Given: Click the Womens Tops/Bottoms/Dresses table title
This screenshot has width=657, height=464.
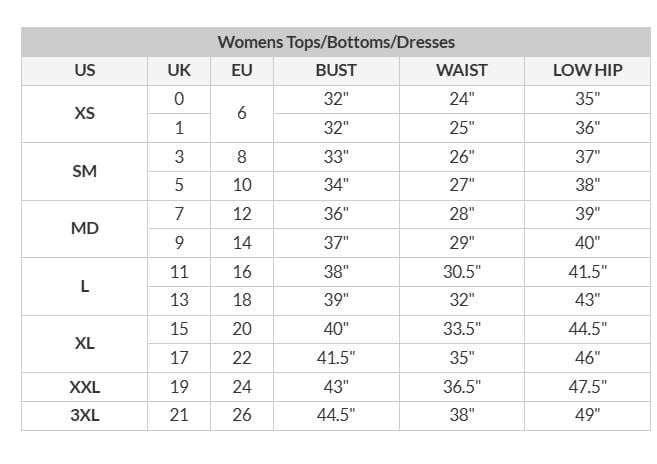Looking at the screenshot, I should tap(336, 42).
